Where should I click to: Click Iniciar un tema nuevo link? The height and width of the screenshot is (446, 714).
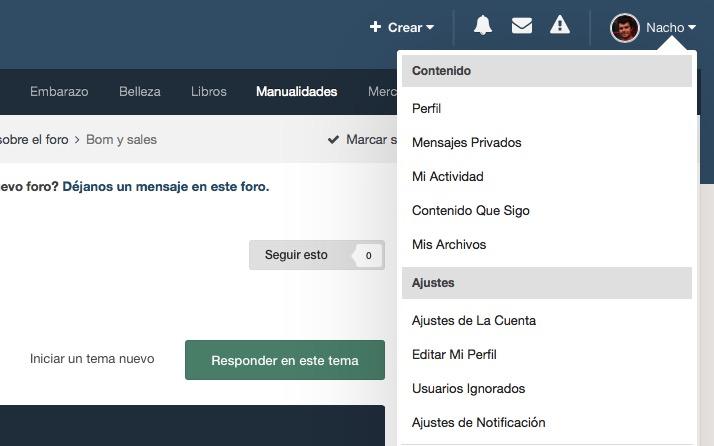click(92, 359)
